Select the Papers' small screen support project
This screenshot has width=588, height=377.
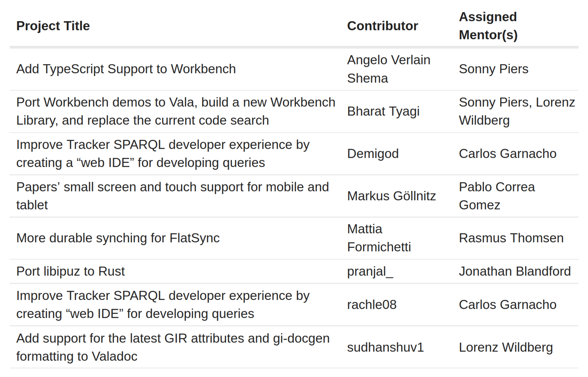click(172, 196)
